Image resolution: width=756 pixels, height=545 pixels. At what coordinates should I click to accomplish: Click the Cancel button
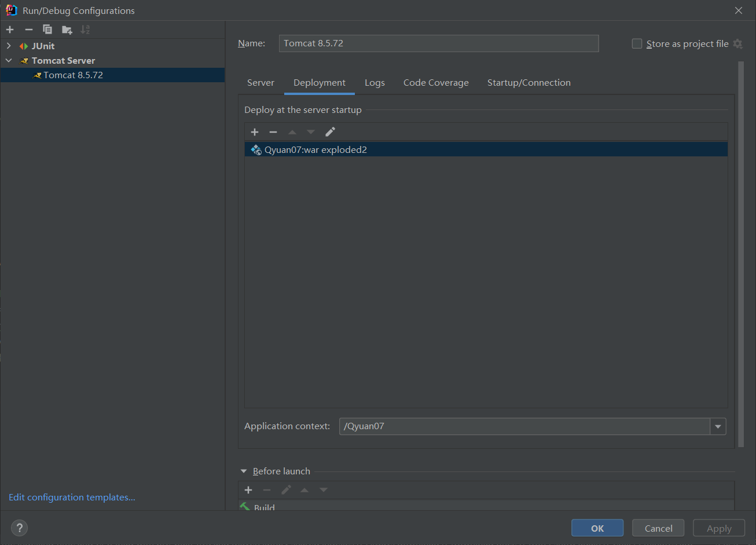(x=659, y=528)
